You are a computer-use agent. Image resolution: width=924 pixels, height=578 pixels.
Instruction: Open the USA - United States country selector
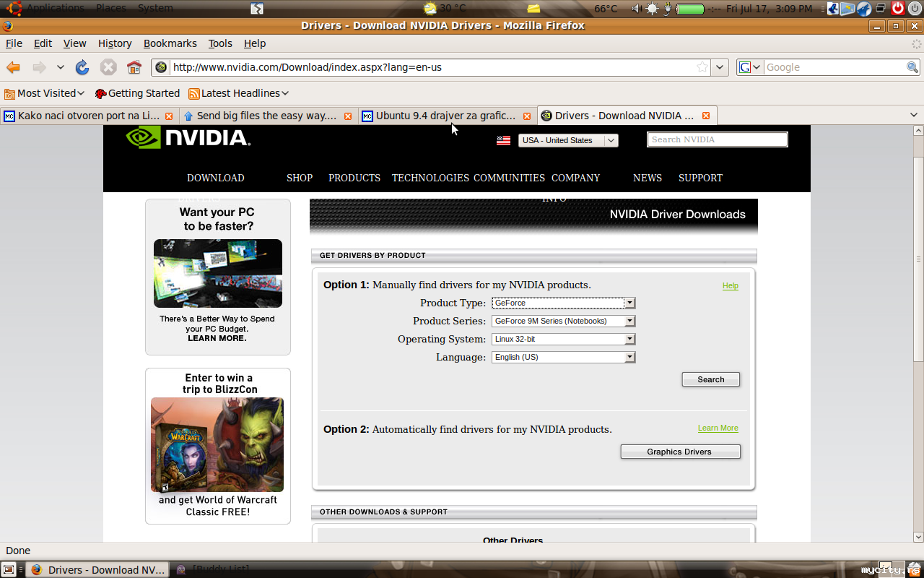click(x=568, y=140)
